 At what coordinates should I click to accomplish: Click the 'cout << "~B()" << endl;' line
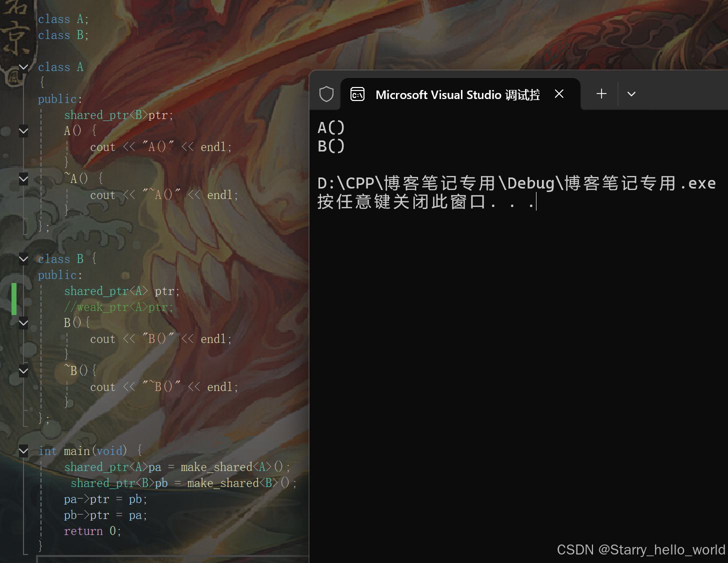(x=164, y=387)
